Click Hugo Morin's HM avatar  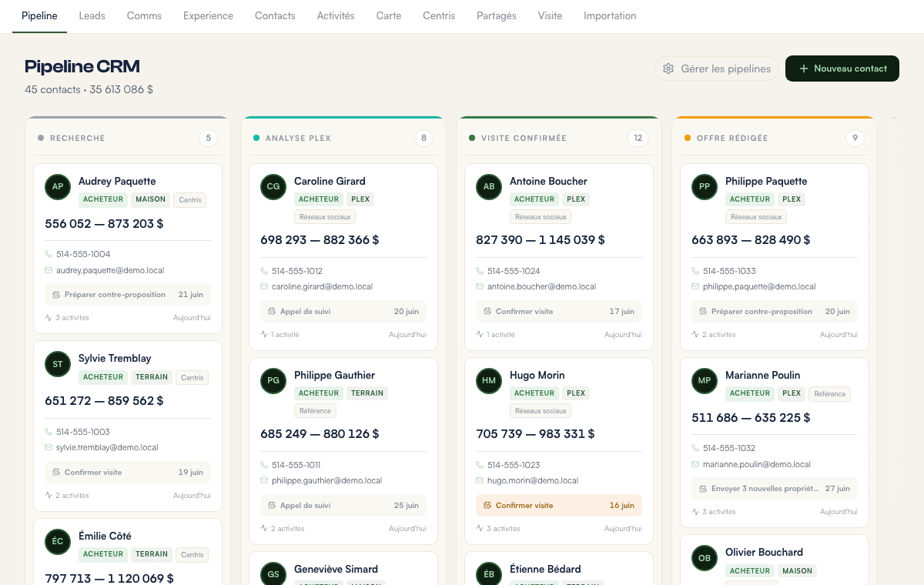[x=489, y=380]
